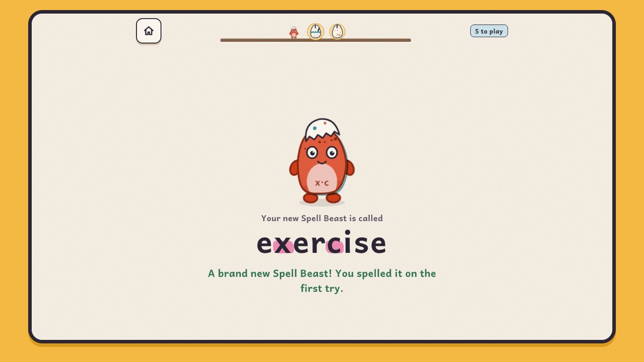Image resolution: width=644 pixels, height=362 pixels.
Task: Click the '5 to play' badge
Action: (x=489, y=31)
